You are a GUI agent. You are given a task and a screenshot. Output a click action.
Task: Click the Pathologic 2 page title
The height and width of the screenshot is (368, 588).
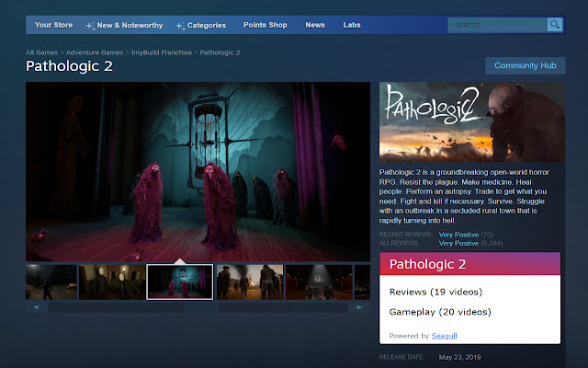coord(69,66)
